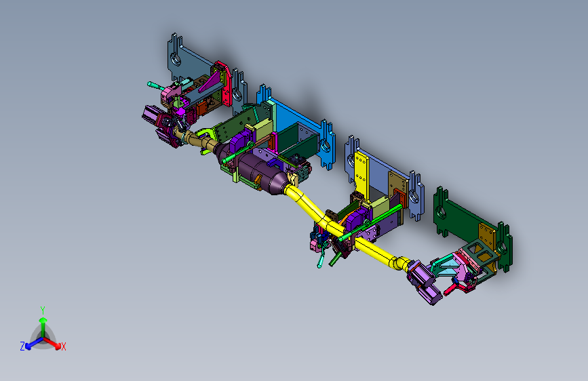Click the green Y axis of the orientation triad

tap(43, 327)
